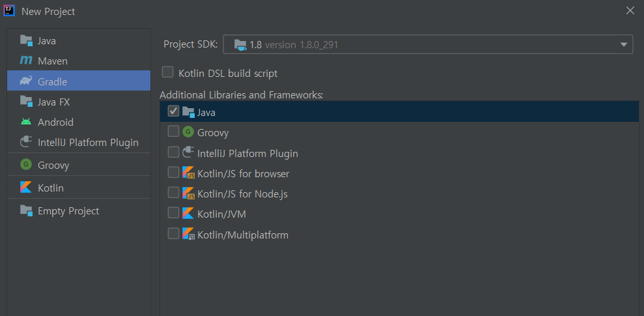Check the Kotlin/Multiplatform checkbox
The width and height of the screenshot is (644, 316).
173,233
